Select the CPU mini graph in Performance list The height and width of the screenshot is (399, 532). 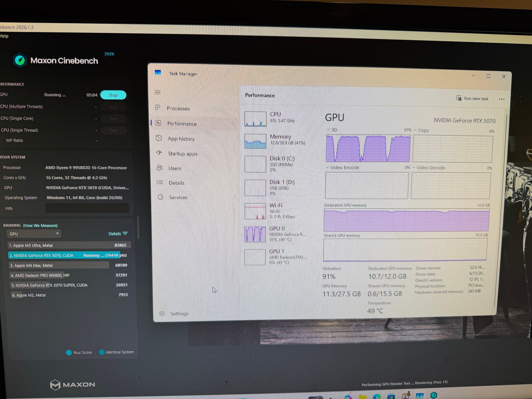(x=255, y=119)
